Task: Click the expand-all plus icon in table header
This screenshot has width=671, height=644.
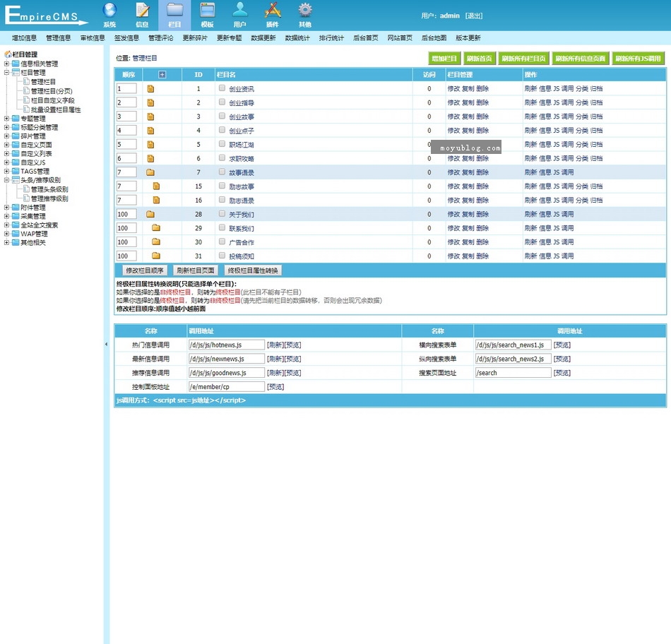Action: [x=162, y=74]
